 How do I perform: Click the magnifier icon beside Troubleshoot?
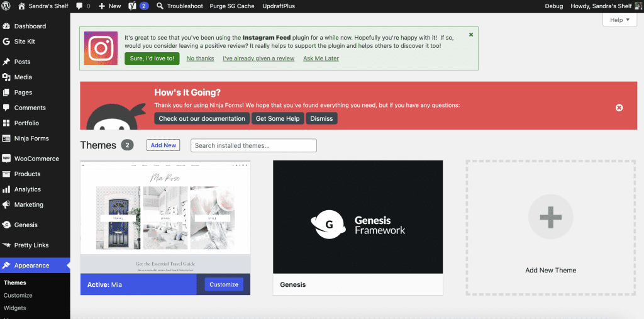(160, 6)
